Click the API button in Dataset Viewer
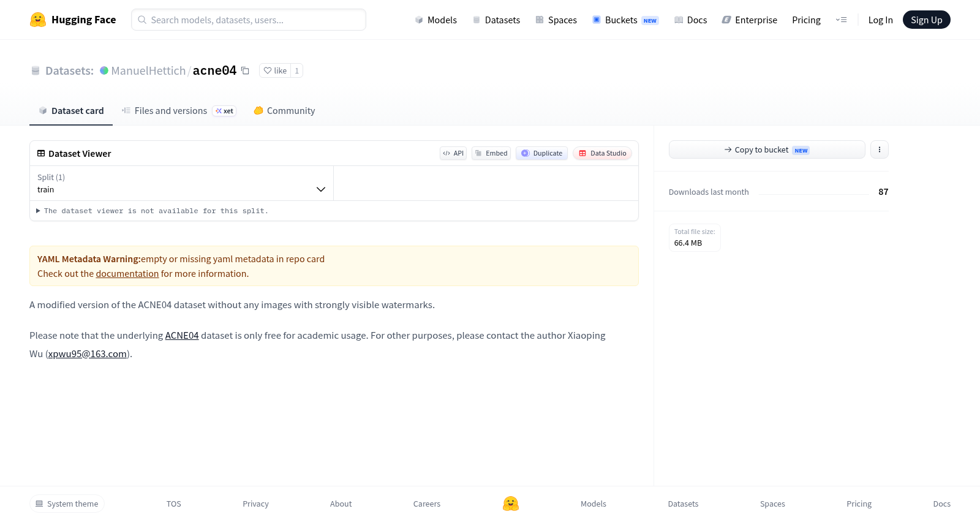Viewport: 980px width, 525px height. (x=453, y=153)
